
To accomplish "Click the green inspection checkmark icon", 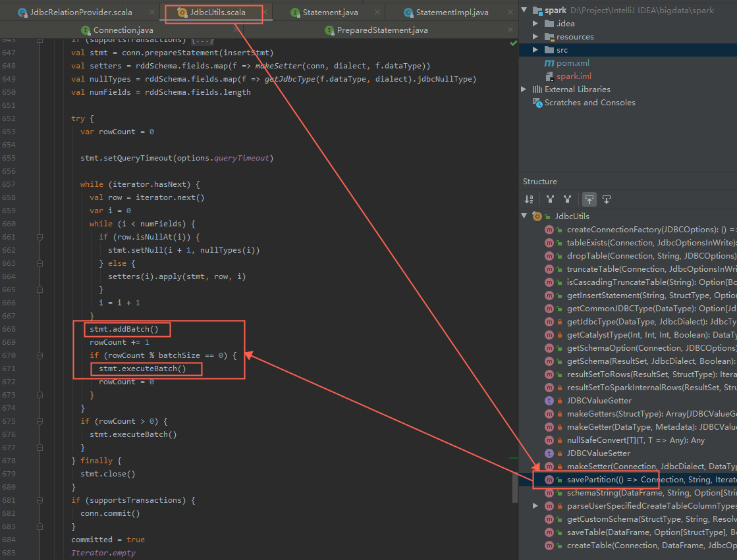I will (513, 43).
